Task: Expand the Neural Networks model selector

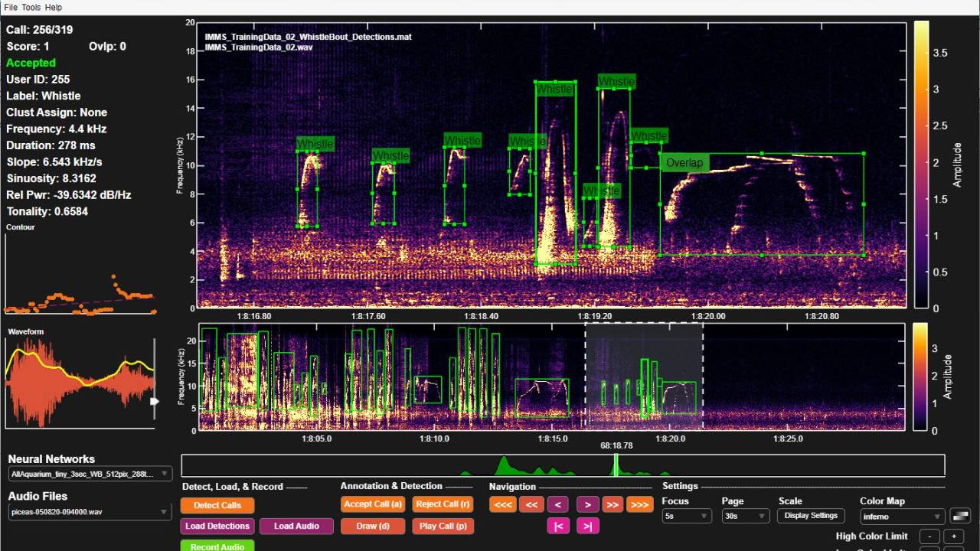Action: pos(90,474)
